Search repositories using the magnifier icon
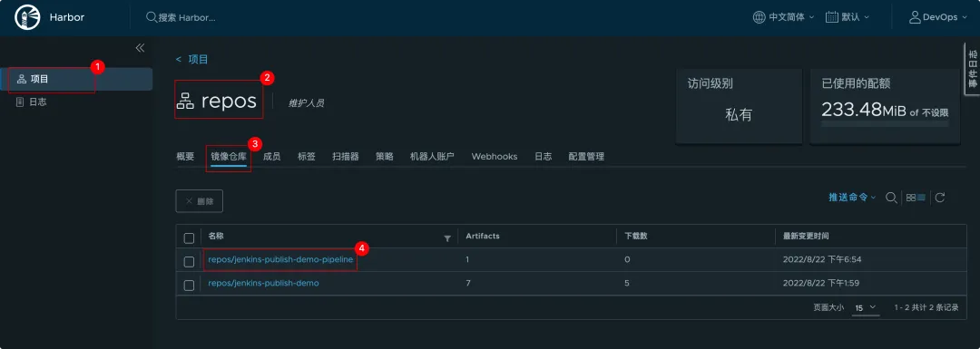 click(x=892, y=198)
